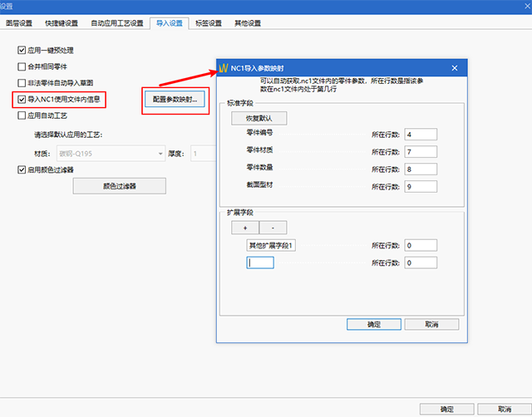Toggle 应用一键预处理 checkbox
532x417 pixels.
(22, 51)
